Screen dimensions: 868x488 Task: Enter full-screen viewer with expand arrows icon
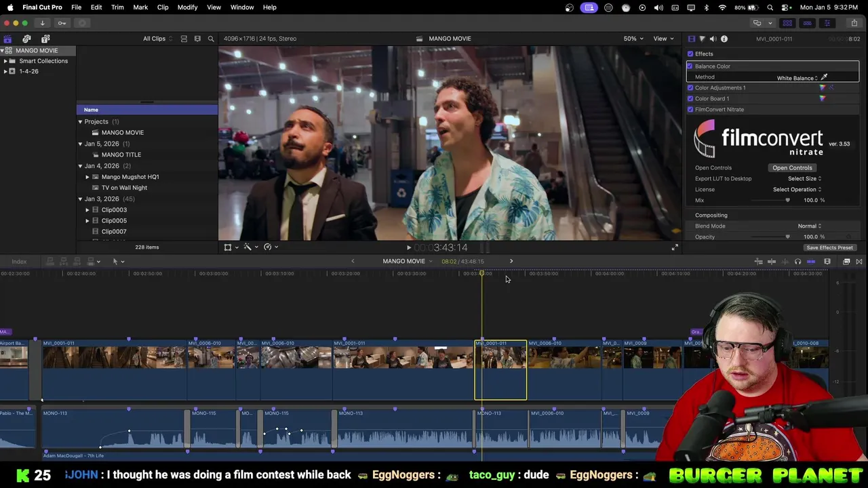point(675,247)
